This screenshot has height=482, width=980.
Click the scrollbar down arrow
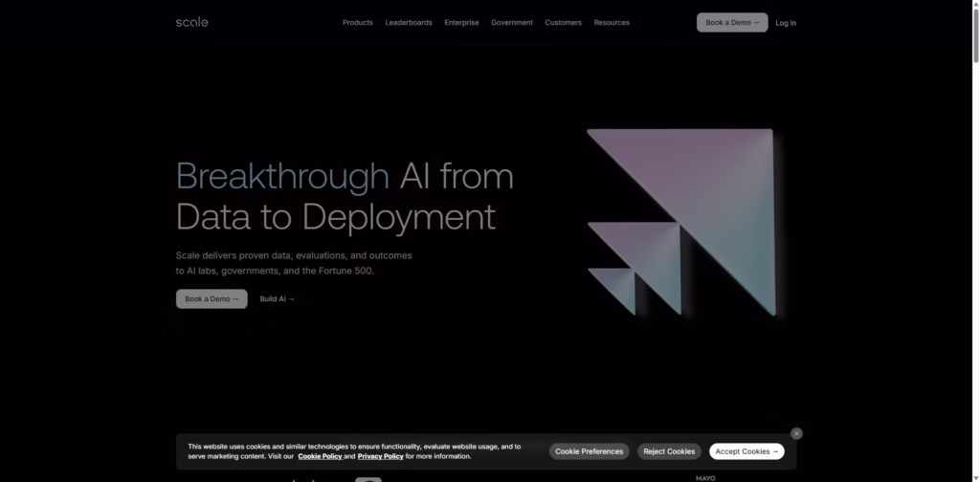(974, 476)
